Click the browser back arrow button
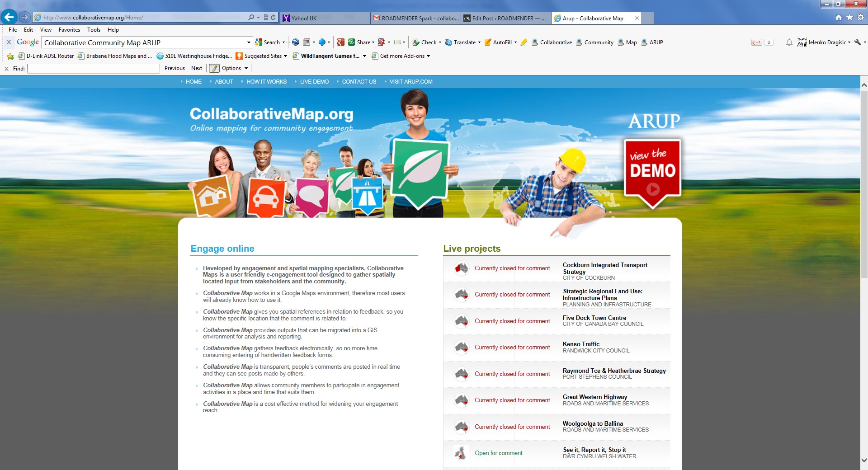The width and height of the screenshot is (868, 470). point(9,18)
